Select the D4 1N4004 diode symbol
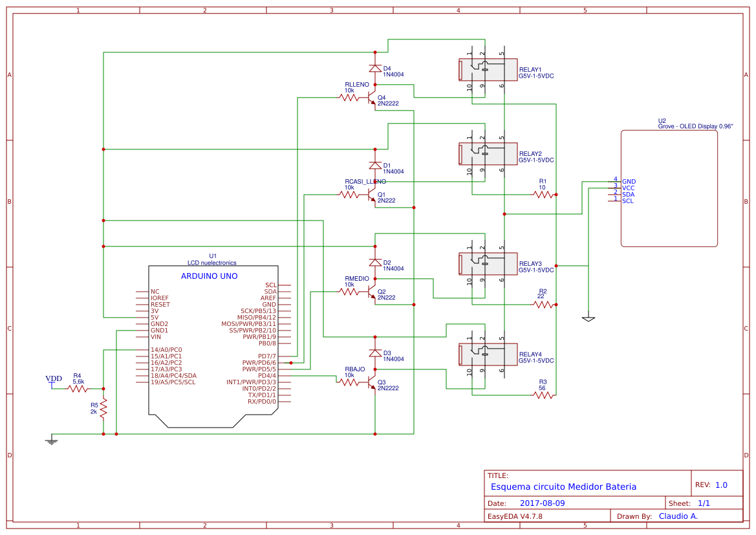 pyautogui.click(x=374, y=67)
